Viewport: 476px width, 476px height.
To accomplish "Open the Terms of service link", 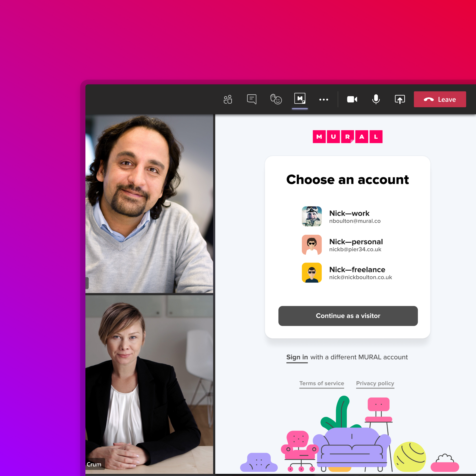I will 322,383.
